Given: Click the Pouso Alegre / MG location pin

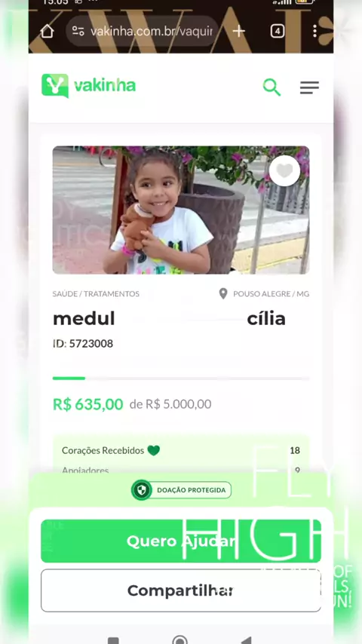Looking at the screenshot, I should point(223,293).
